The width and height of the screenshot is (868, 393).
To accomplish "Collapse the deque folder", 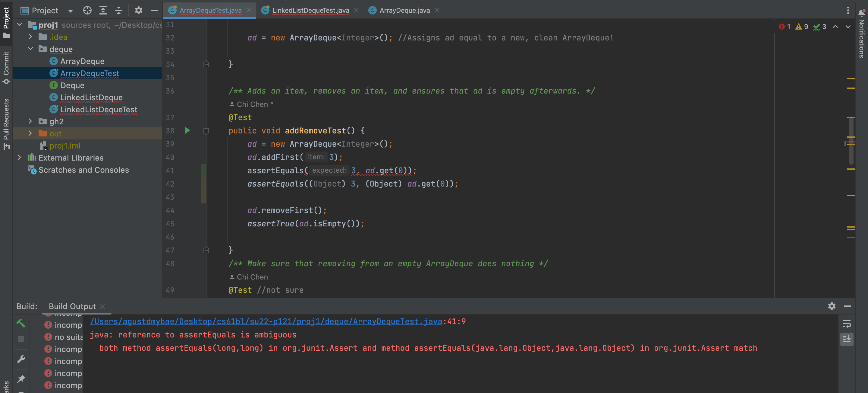I will click(30, 49).
